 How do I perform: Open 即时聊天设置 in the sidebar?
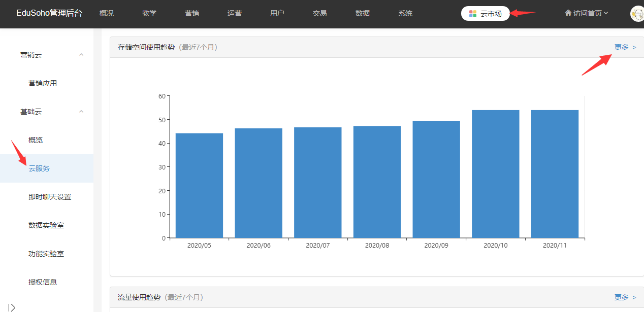click(50, 197)
